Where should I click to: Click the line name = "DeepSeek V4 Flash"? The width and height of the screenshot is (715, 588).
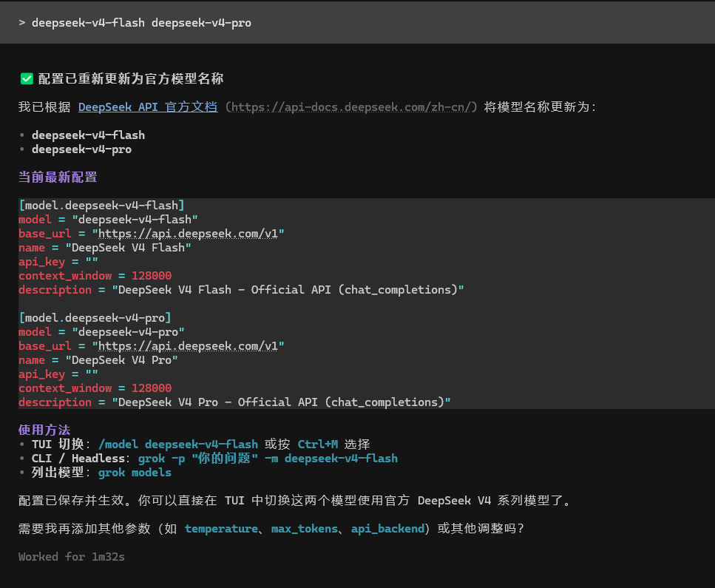105,249
